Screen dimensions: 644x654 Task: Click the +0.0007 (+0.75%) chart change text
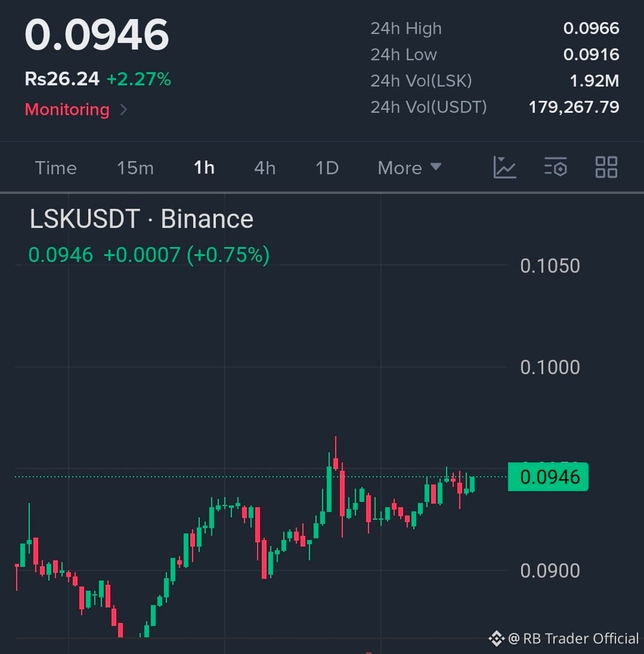(186, 255)
